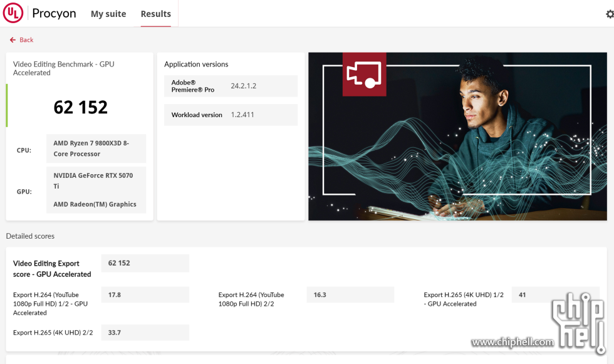Click the CPU: label

tap(24, 150)
